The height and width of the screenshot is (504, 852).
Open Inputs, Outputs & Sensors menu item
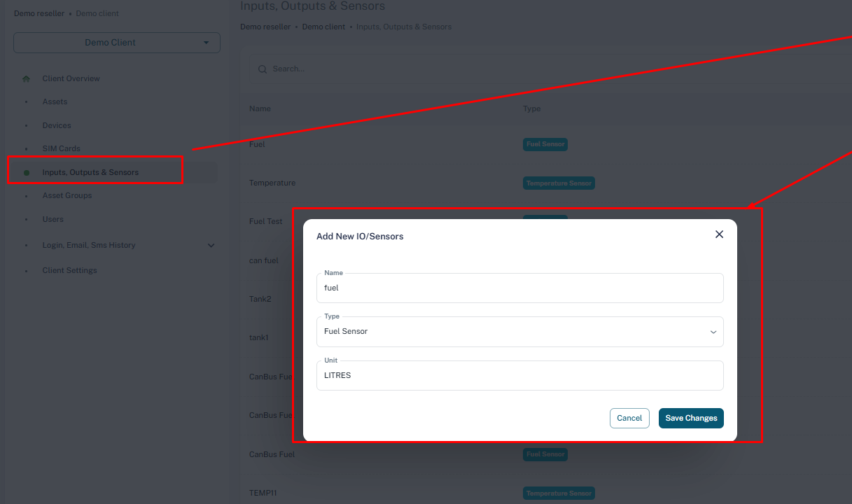point(90,173)
